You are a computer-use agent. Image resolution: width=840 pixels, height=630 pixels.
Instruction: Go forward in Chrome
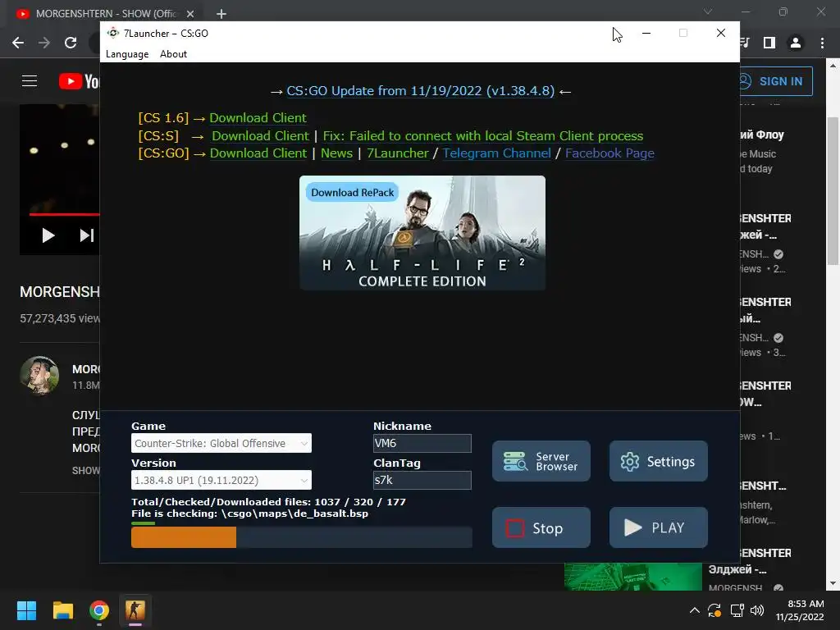click(x=44, y=43)
